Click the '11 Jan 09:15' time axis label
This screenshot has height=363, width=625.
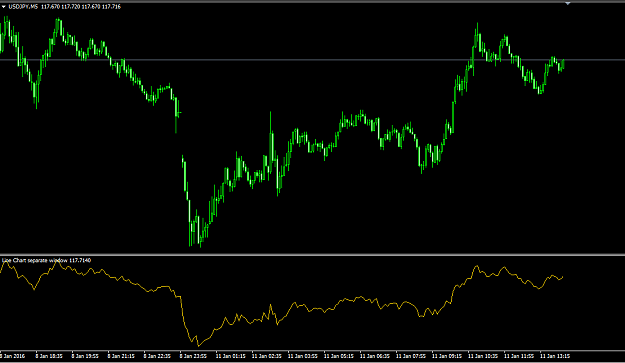447,356
